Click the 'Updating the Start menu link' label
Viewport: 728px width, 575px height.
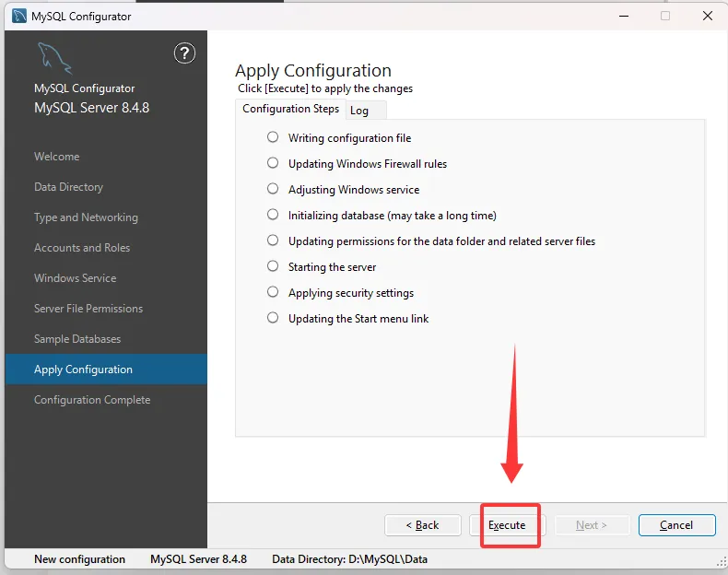pyautogui.click(x=358, y=319)
